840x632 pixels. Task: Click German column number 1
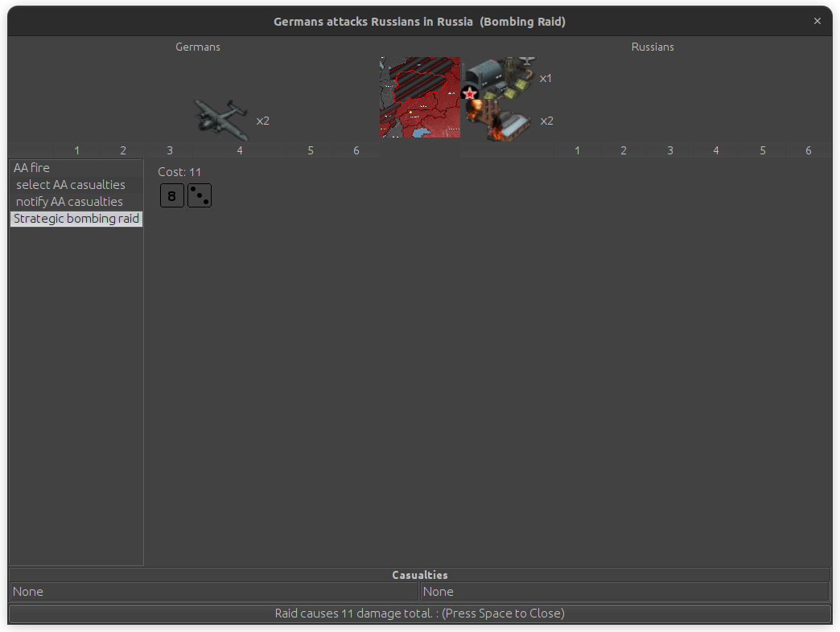77,151
